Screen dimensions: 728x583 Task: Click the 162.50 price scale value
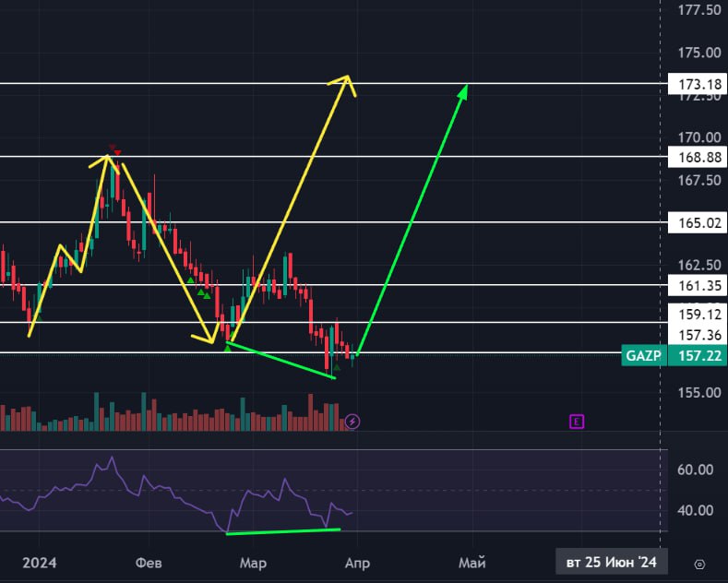[699, 265]
